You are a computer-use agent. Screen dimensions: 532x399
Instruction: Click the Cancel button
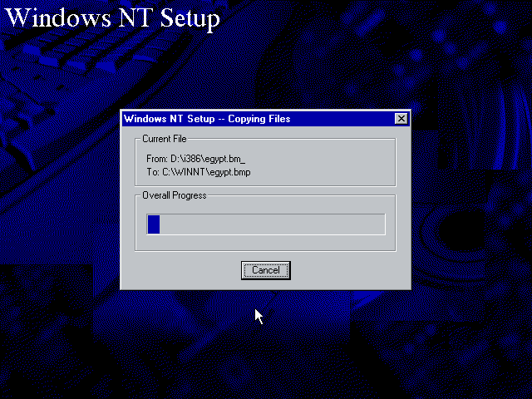point(266,270)
